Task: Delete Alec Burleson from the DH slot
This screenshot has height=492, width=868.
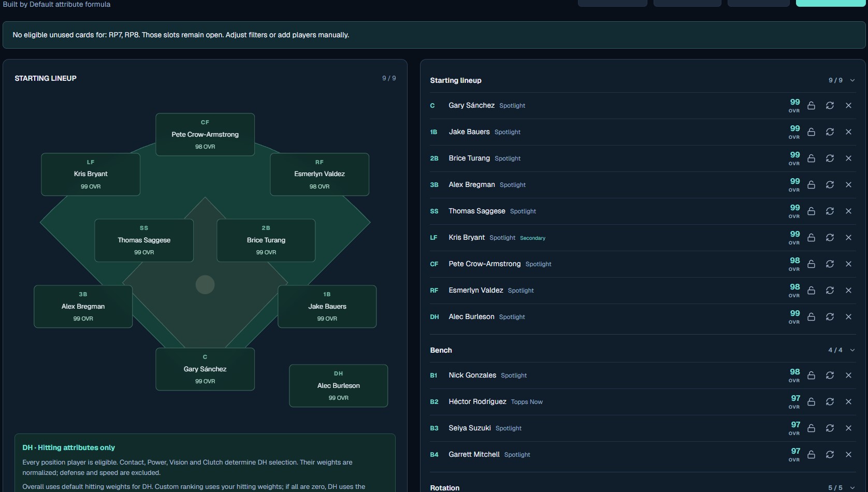Action: [x=848, y=317]
